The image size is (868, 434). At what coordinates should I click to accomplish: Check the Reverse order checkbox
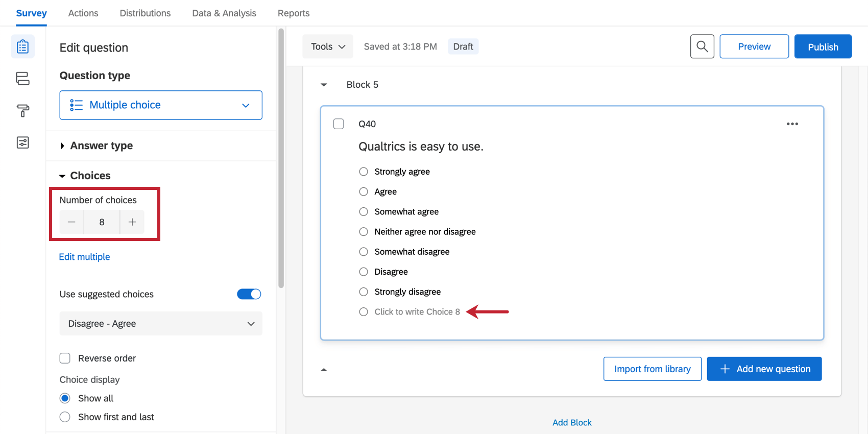pyautogui.click(x=65, y=358)
